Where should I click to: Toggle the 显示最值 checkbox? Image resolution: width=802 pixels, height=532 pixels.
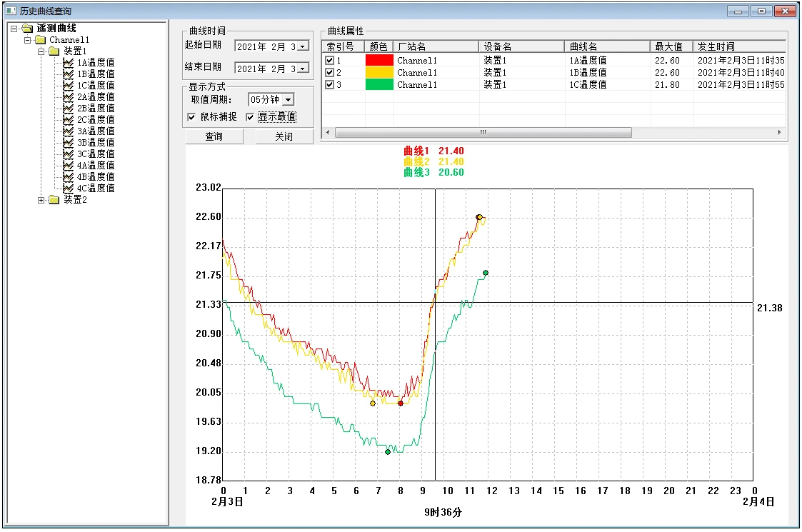pos(251,117)
